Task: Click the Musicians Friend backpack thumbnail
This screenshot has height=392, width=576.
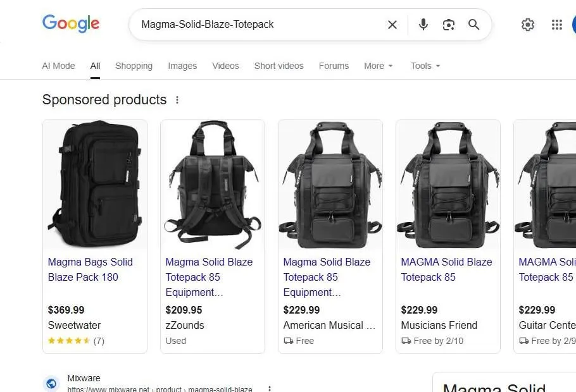Action: pos(448,184)
